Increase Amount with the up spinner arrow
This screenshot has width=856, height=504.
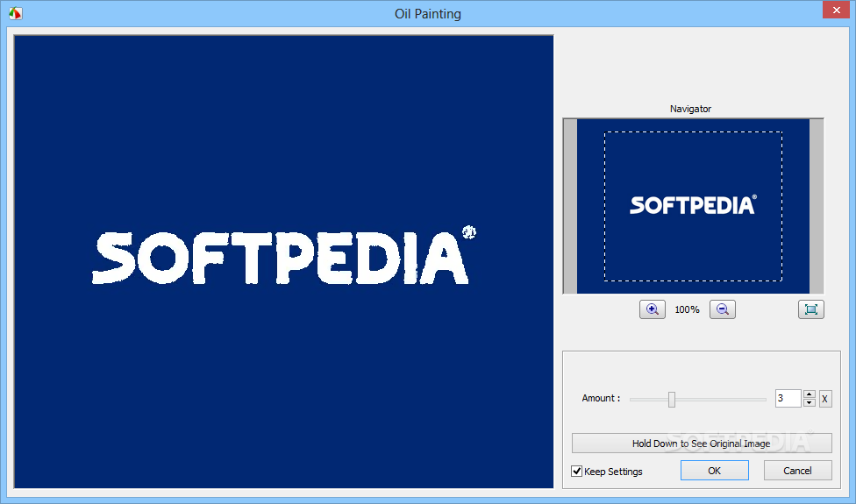(x=810, y=394)
